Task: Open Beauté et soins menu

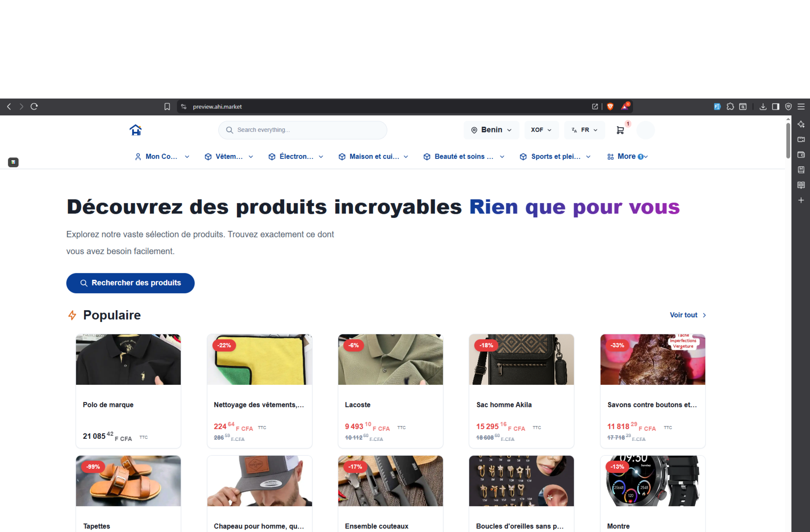Action: click(x=464, y=157)
